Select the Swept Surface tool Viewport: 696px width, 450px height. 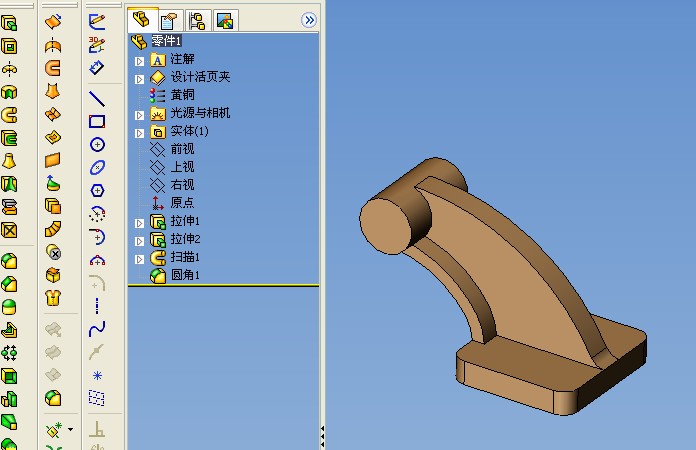coord(53,68)
